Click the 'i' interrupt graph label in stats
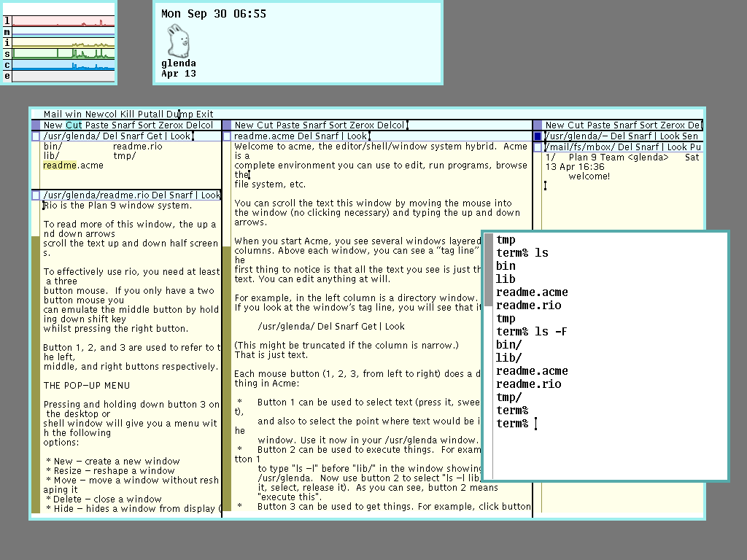Image resolution: width=747 pixels, height=560 pixels. (x=7, y=43)
